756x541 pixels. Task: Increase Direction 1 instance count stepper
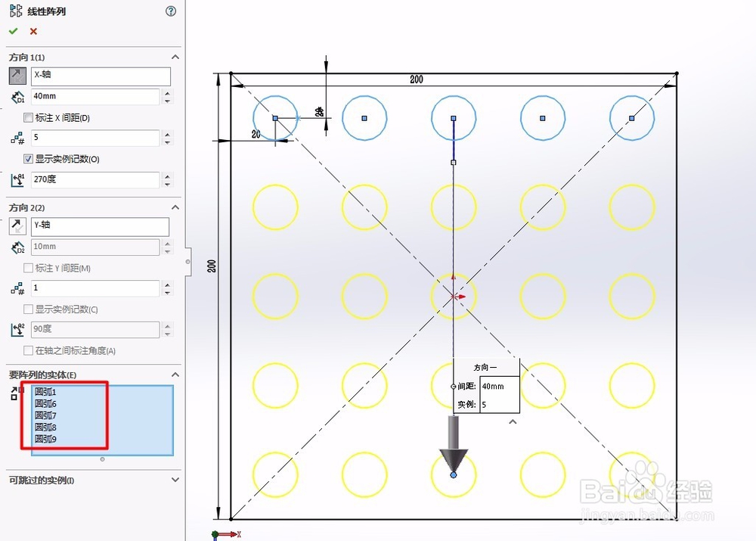coord(167,135)
